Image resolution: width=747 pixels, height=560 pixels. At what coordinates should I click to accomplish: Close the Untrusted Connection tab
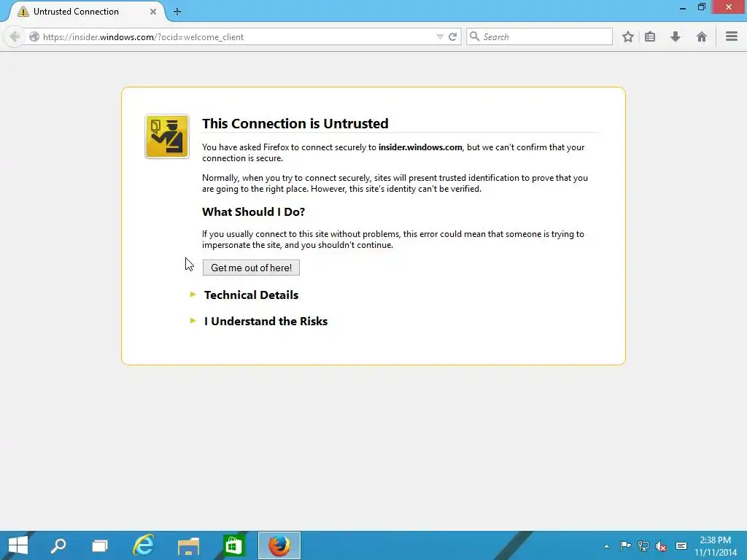click(x=153, y=12)
